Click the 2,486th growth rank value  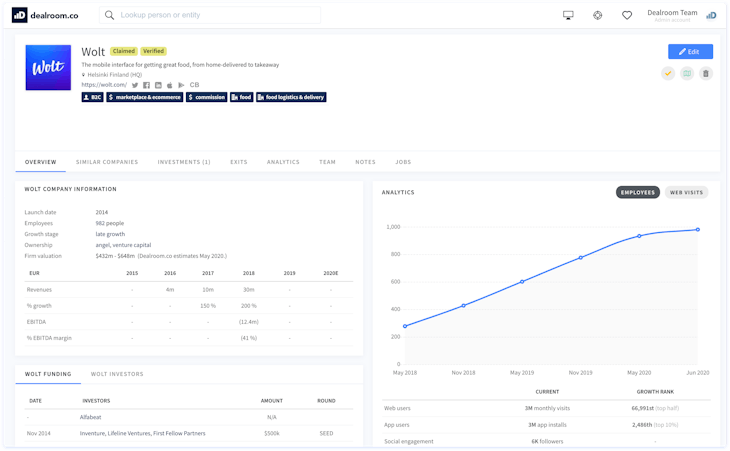(642, 424)
